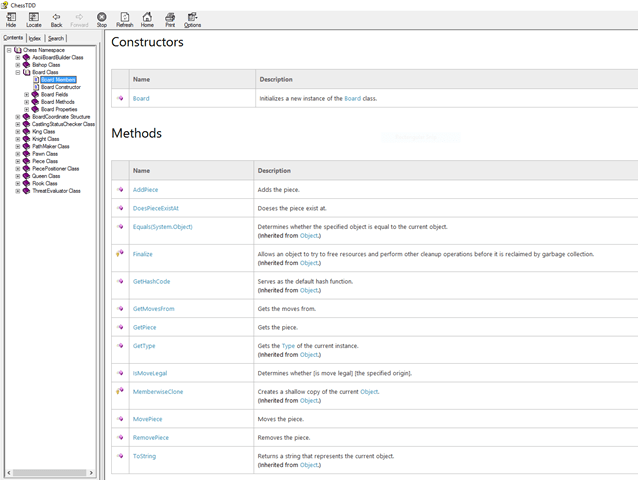Select CastlingStatusChecker Class in the tree

63,124
